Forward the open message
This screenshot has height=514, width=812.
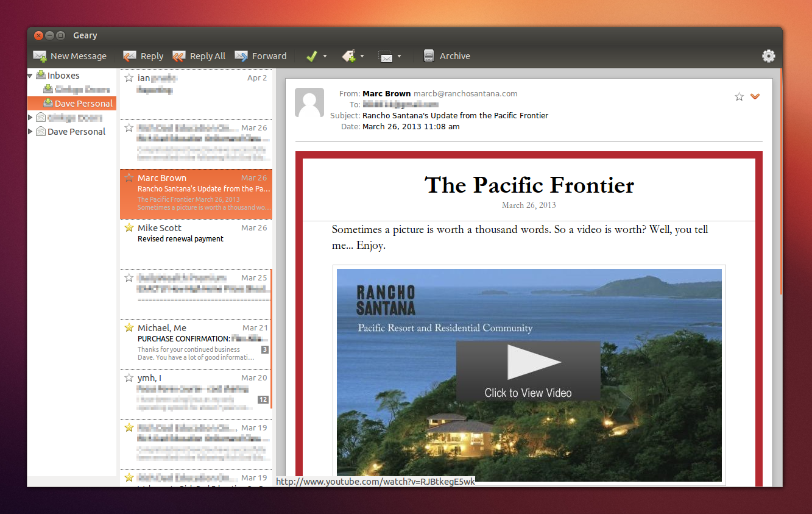click(x=261, y=56)
